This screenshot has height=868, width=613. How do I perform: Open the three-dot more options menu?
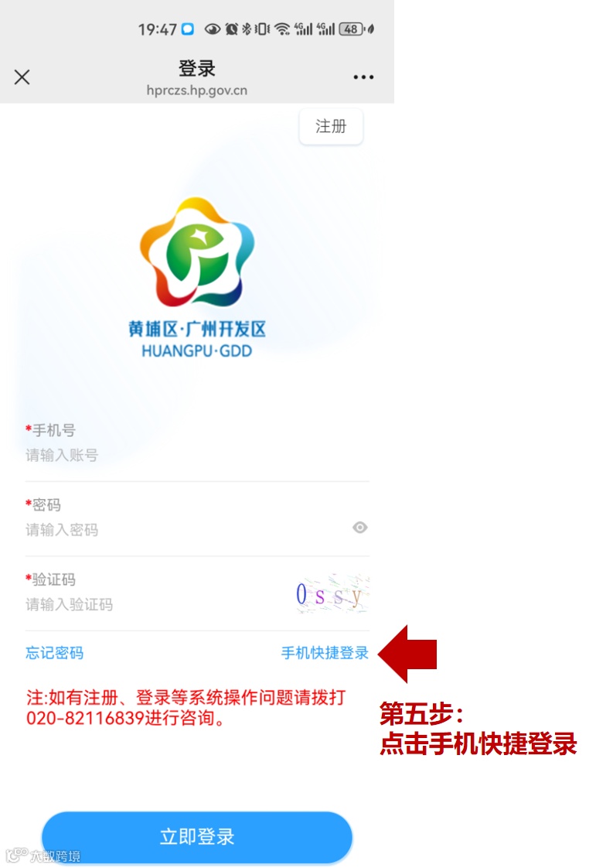coord(363,77)
